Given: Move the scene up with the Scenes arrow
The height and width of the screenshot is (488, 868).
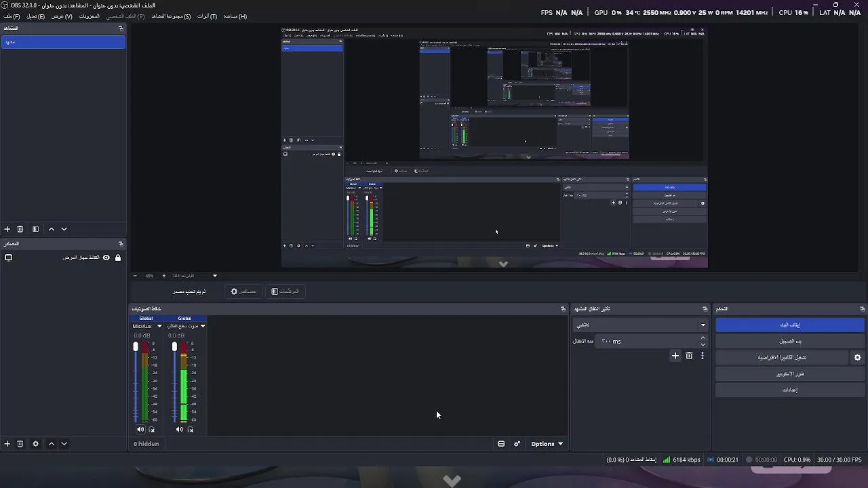Looking at the screenshot, I should [x=51, y=229].
